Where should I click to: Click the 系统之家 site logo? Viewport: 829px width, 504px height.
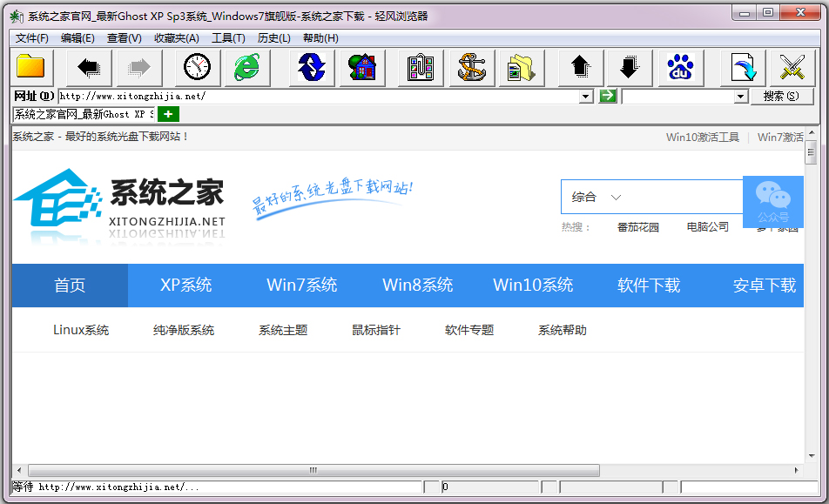[120, 205]
